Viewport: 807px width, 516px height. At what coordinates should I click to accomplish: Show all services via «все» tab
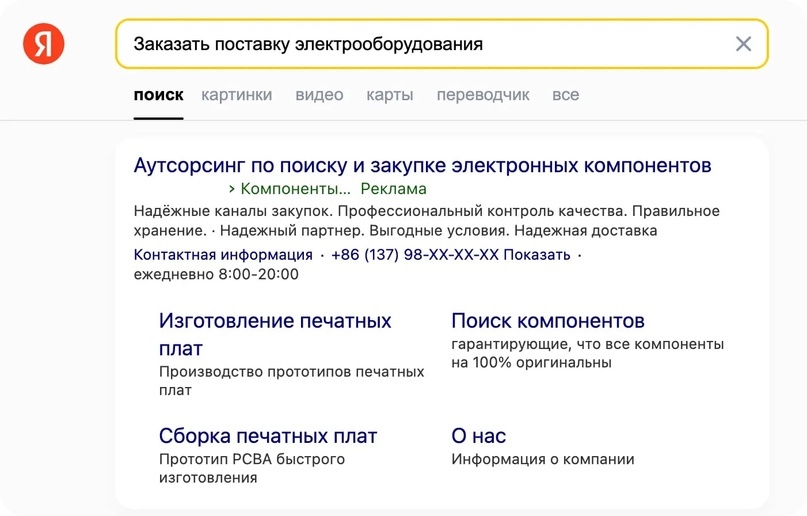tap(566, 95)
